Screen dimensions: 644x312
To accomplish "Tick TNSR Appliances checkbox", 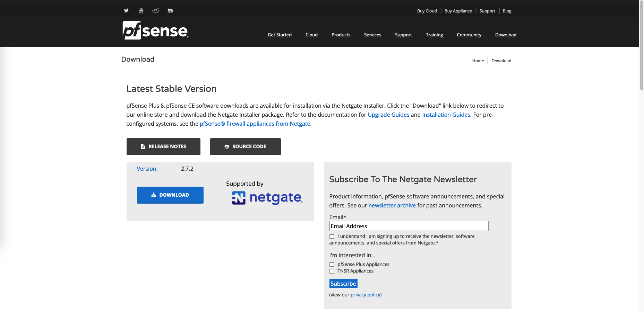I will click(x=332, y=271).
